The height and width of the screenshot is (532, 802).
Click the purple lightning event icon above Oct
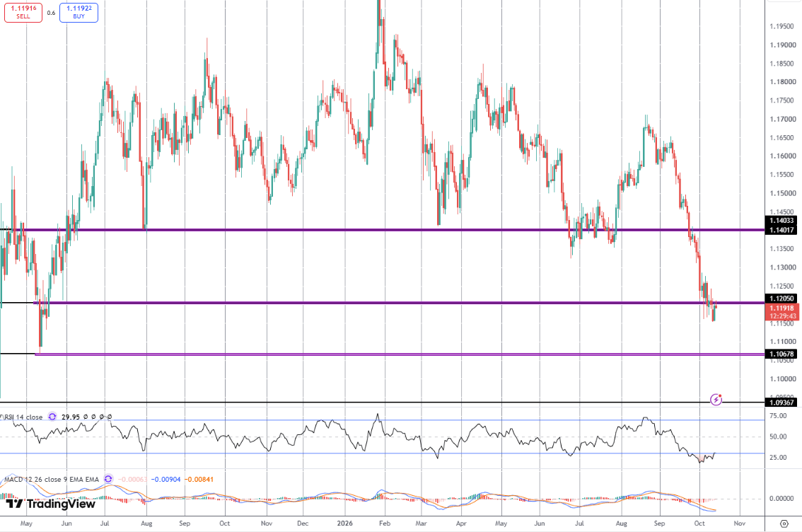716,400
